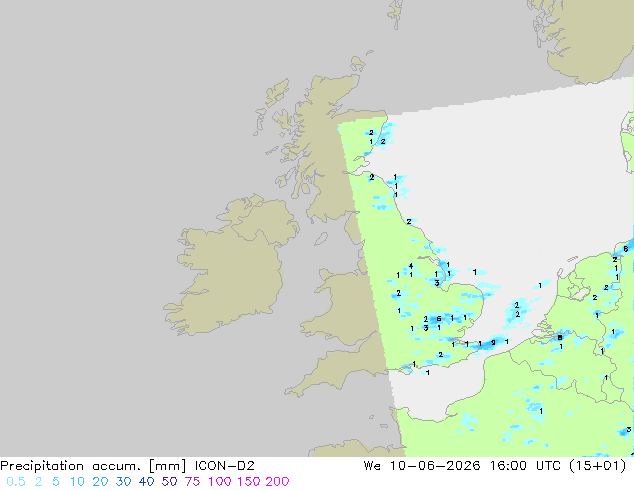This screenshot has width=634, height=490.
Task: Click the 0.5 value in the color legend
Action: coord(16,482)
